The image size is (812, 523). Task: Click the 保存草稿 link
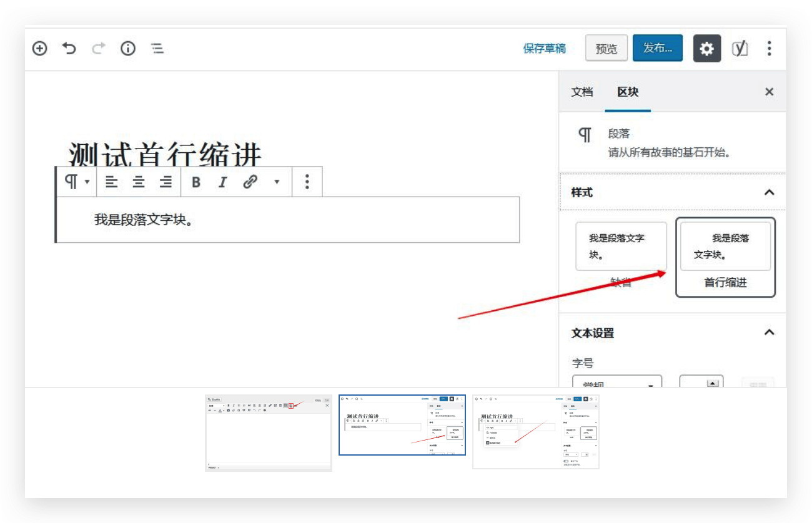pos(544,49)
